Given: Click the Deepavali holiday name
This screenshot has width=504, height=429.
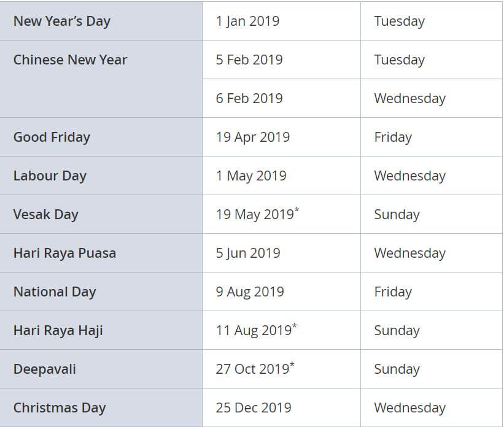Looking at the screenshot, I should pos(45,369).
